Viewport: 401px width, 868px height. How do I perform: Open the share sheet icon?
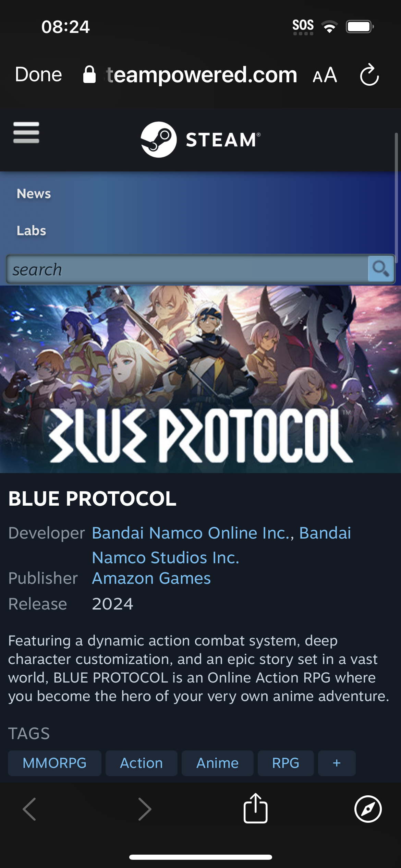255,808
